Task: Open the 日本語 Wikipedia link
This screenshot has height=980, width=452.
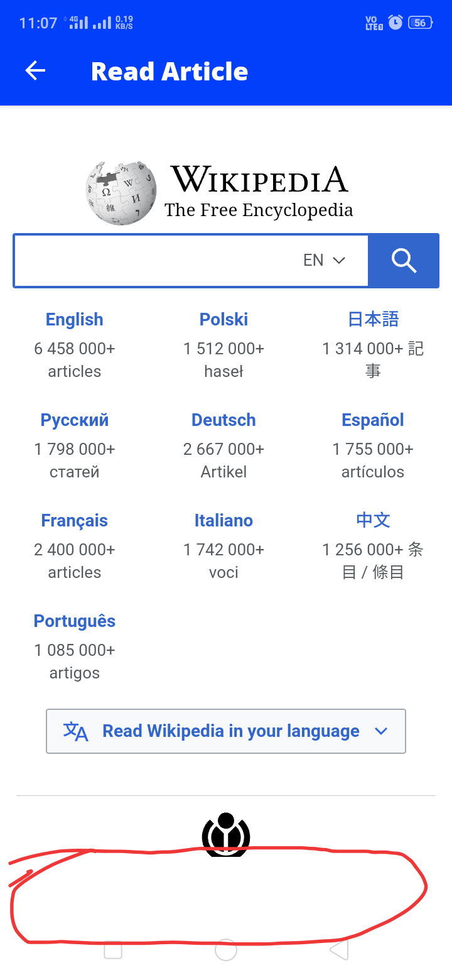Action: click(373, 319)
